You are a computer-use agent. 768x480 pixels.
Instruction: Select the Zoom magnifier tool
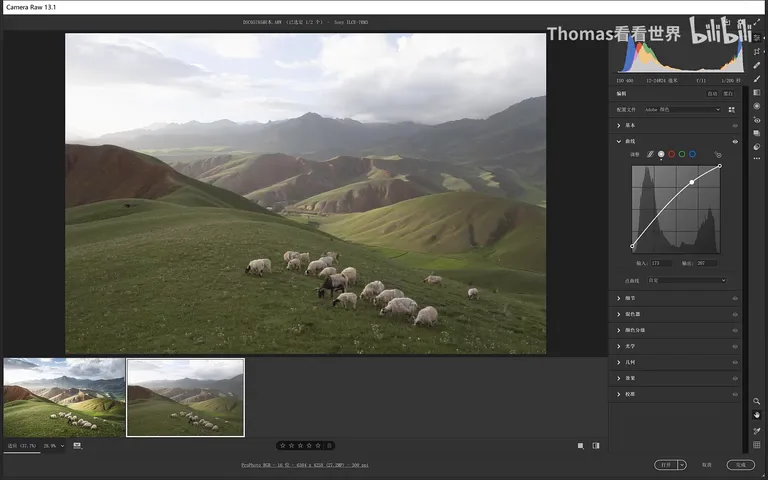(757, 401)
